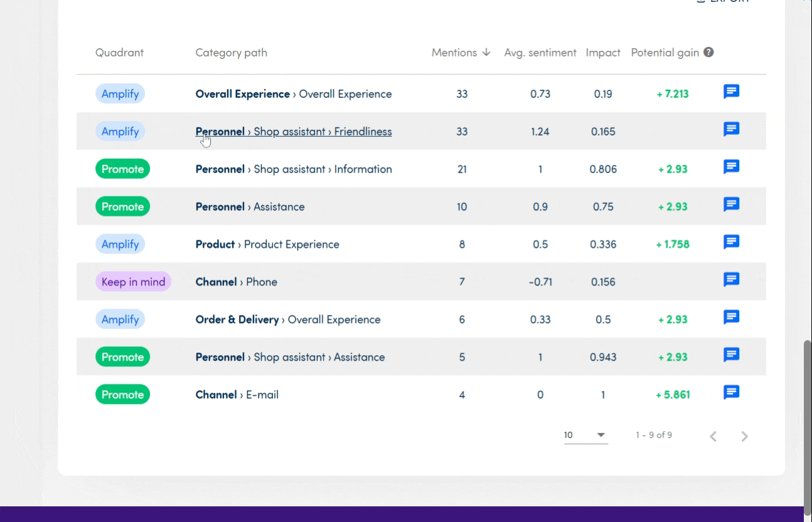Click the Keep in mind quadrant tag
Image resolution: width=812 pixels, height=522 pixels.
(133, 282)
